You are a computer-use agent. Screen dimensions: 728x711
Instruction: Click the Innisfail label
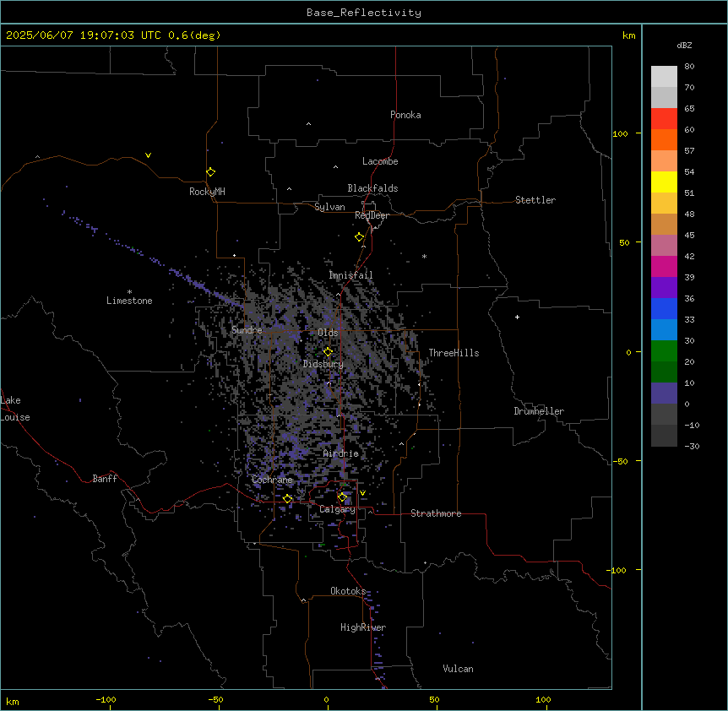[x=350, y=275]
